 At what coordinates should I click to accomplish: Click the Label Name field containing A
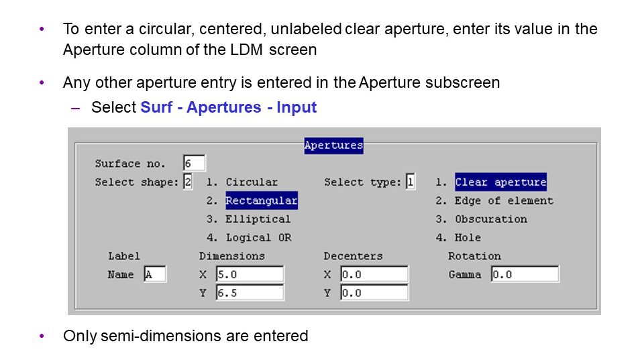155,274
